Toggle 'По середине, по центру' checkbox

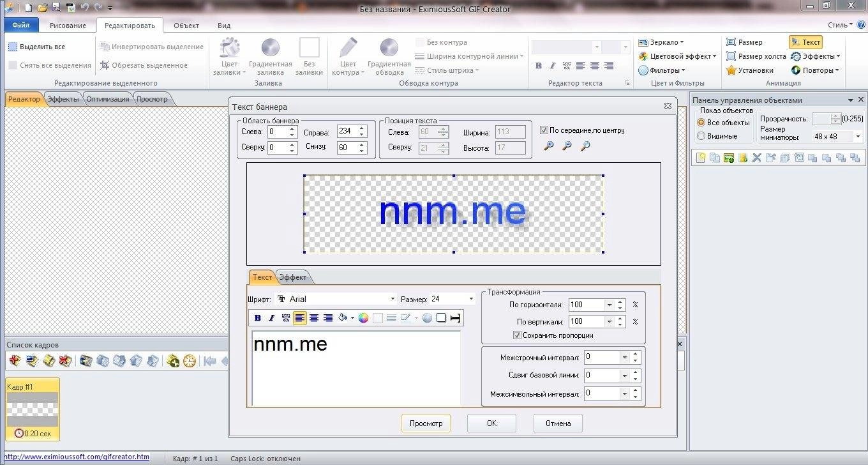point(544,130)
